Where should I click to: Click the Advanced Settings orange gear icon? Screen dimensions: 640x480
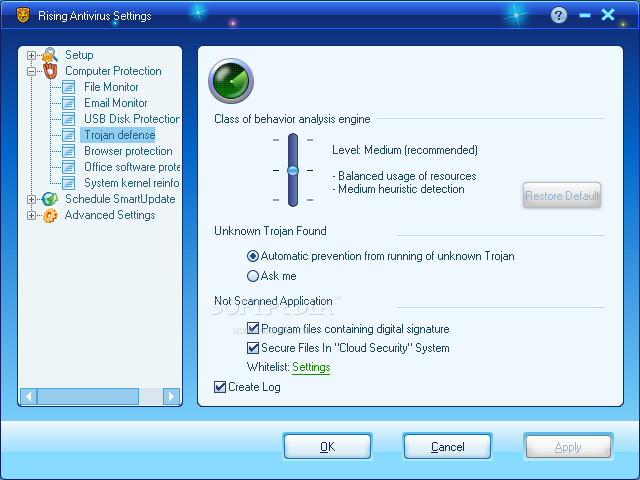tap(50, 215)
